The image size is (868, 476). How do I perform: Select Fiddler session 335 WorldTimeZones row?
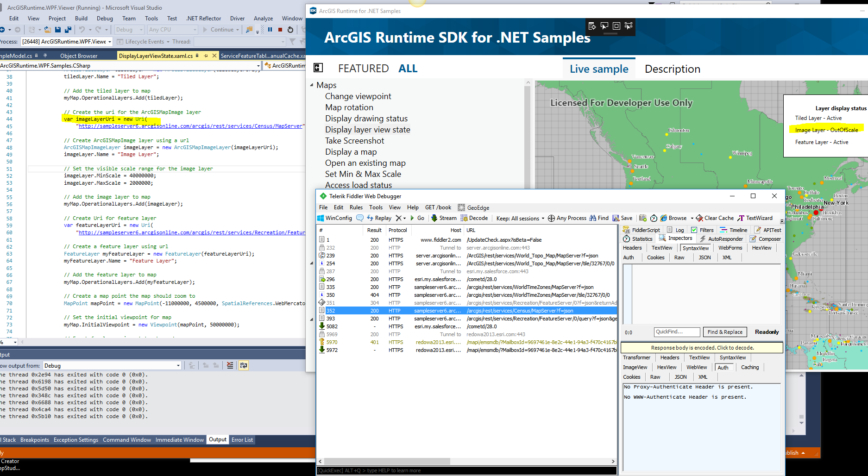coord(467,287)
